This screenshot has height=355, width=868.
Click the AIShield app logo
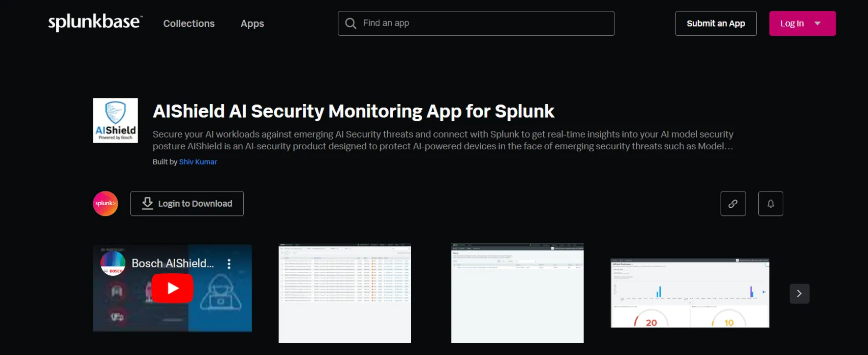(116, 120)
